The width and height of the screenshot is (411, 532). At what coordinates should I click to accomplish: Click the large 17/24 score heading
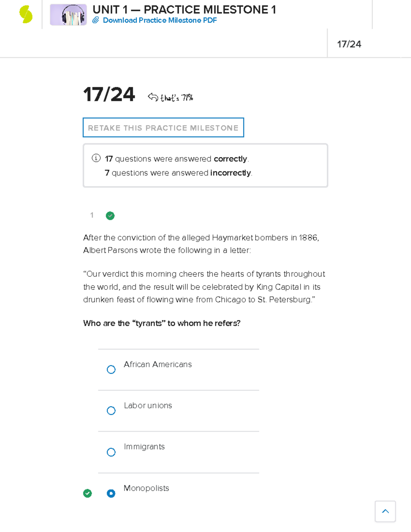tap(109, 95)
